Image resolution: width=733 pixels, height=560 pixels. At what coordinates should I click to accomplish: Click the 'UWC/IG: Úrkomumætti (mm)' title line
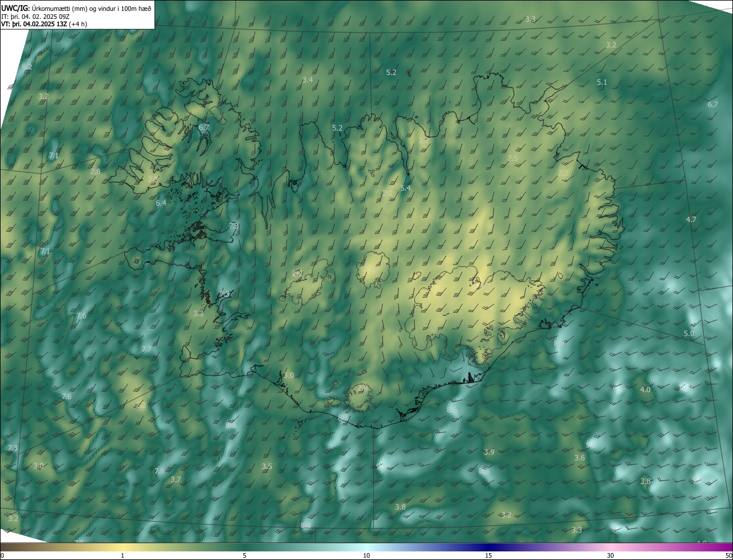pos(76,7)
